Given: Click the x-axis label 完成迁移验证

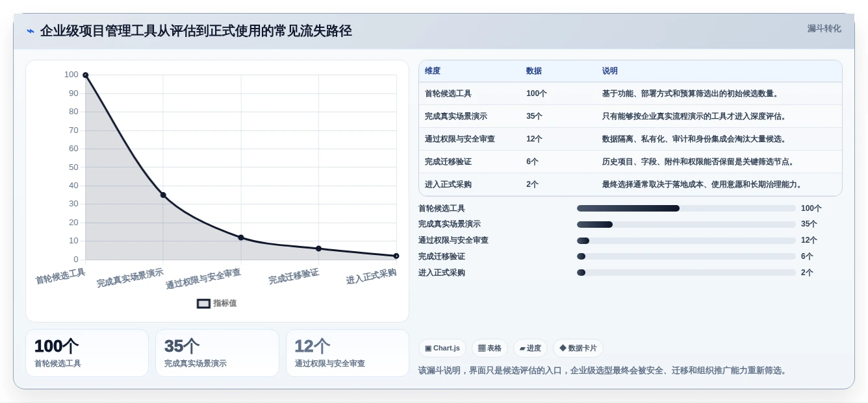Looking at the screenshot, I should click(x=294, y=276).
